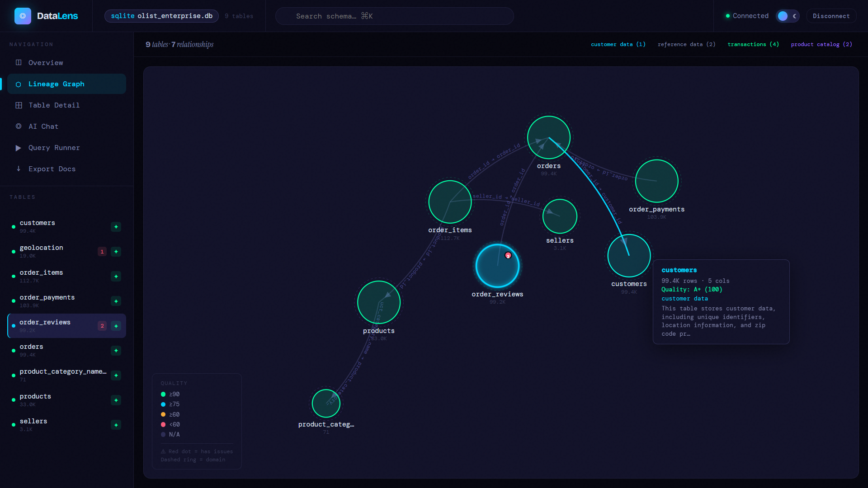Click the red issue badge on order_reviews

102,326
